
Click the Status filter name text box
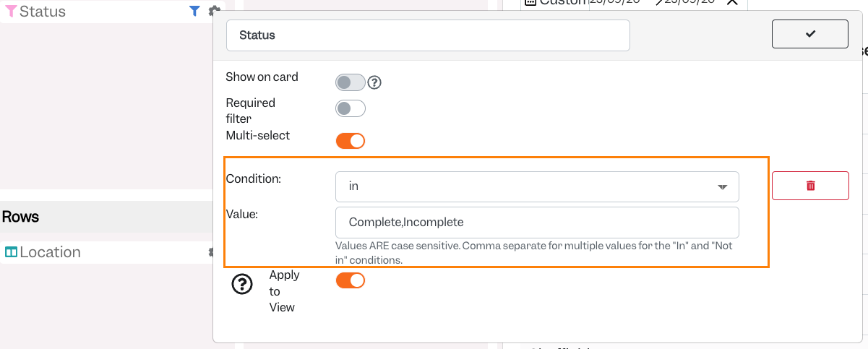(428, 35)
